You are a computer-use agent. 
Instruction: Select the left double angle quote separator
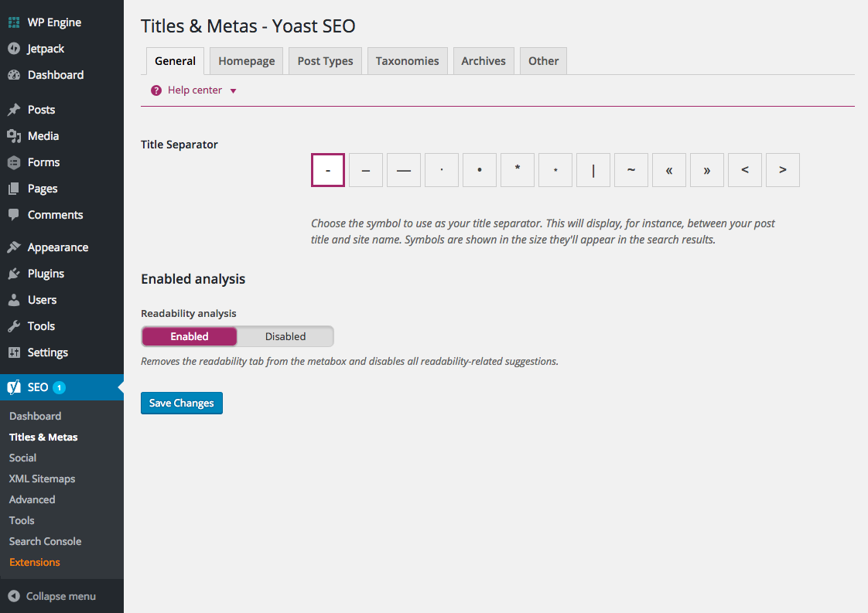click(669, 170)
